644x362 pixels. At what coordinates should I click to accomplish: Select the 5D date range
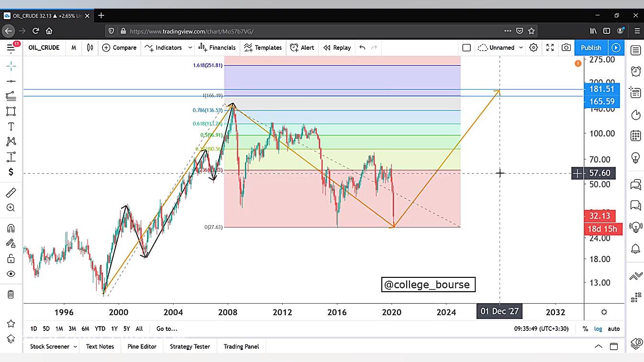point(46,329)
